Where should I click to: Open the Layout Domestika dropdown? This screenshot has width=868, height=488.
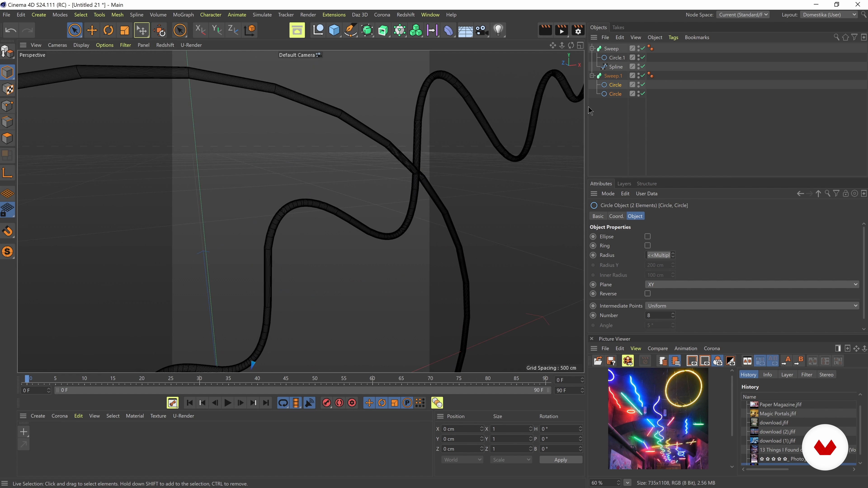click(829, 15)
